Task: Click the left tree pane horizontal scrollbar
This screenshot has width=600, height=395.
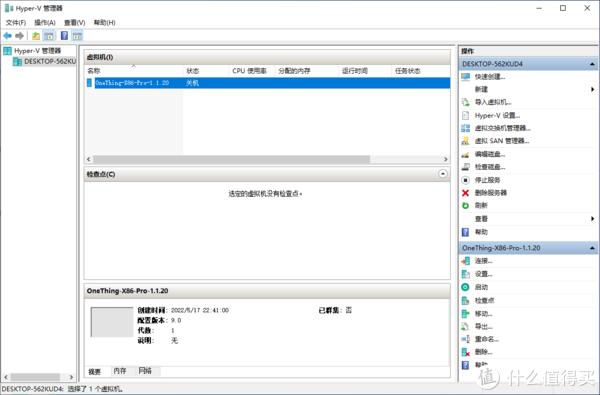Action: point(35,377)
